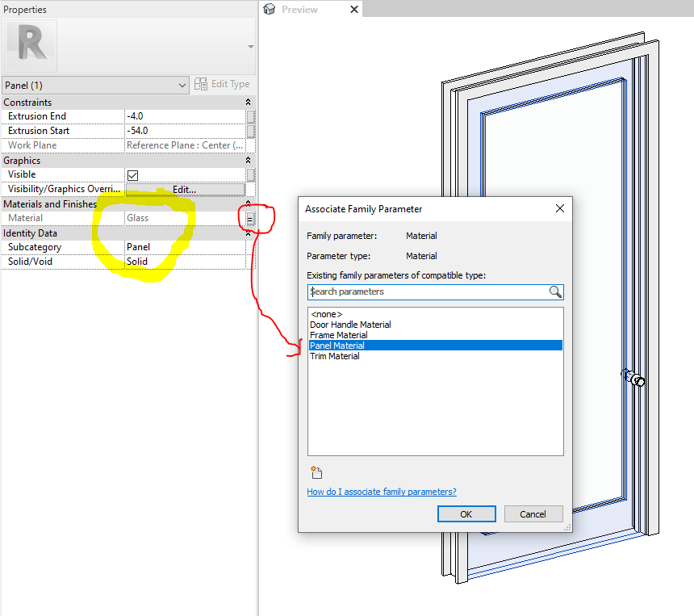Click the Preview tab house icon
Screen dimensions: 694x616
[269, 9]
